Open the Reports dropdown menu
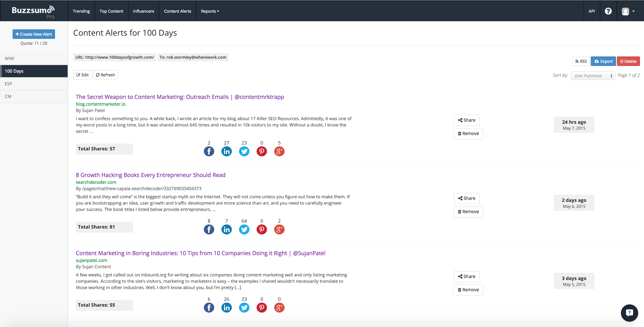Screen dimensions: 644x327 tap(210, 11)
